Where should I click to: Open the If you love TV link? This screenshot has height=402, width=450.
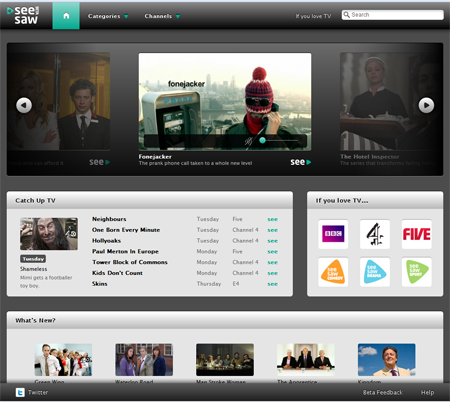pos(313,16)
